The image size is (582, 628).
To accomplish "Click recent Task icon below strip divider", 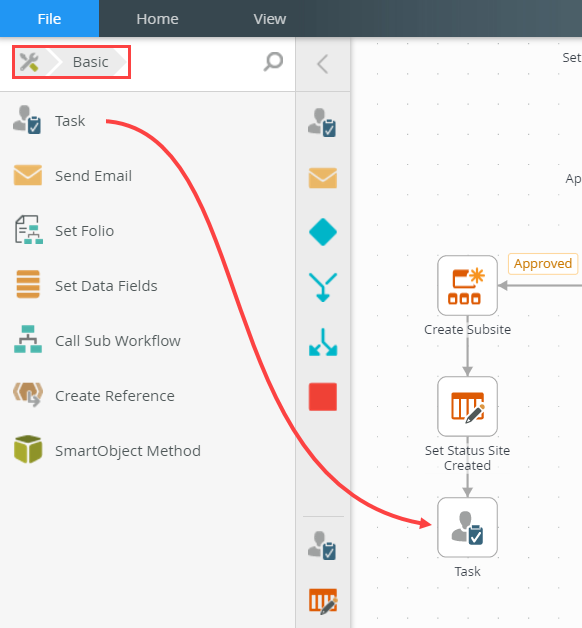I will click(322, 545).
